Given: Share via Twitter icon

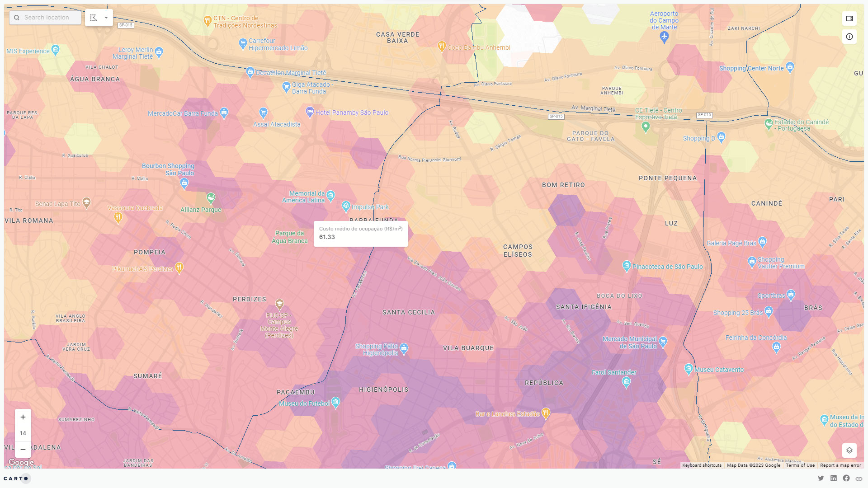Looking at the screenshot, I should pos(821,478).
